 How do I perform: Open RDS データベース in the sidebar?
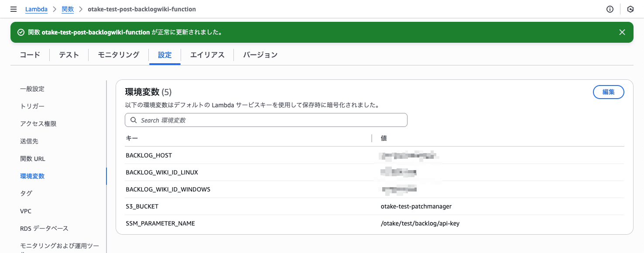pyautogui.click(x=44, y=229)
